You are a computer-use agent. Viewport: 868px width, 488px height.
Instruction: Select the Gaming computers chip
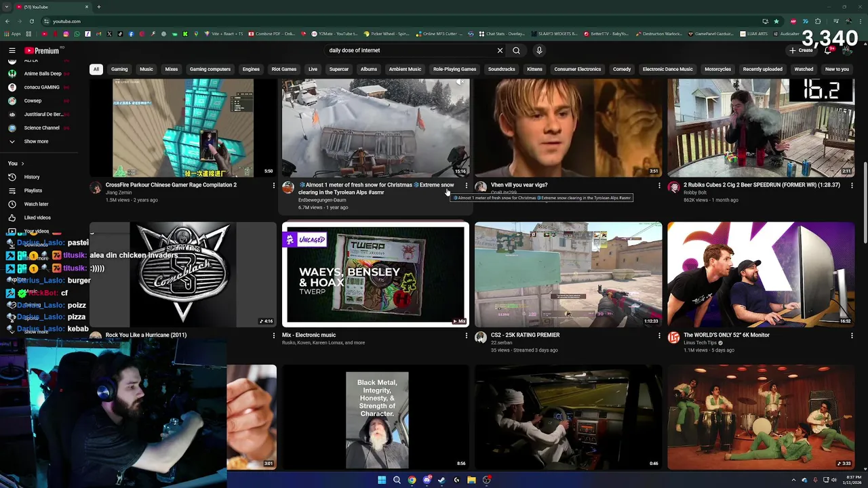[210, 69]
